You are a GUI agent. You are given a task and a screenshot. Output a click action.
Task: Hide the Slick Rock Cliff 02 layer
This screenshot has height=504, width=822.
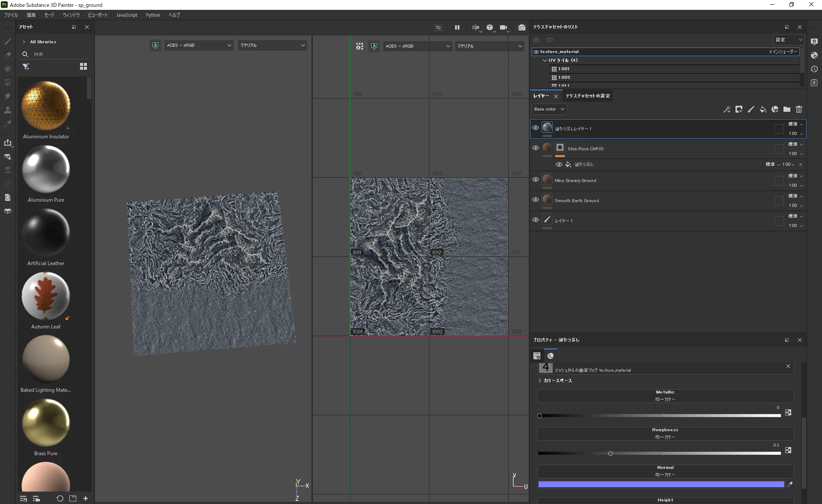click(x=535, y=148)
